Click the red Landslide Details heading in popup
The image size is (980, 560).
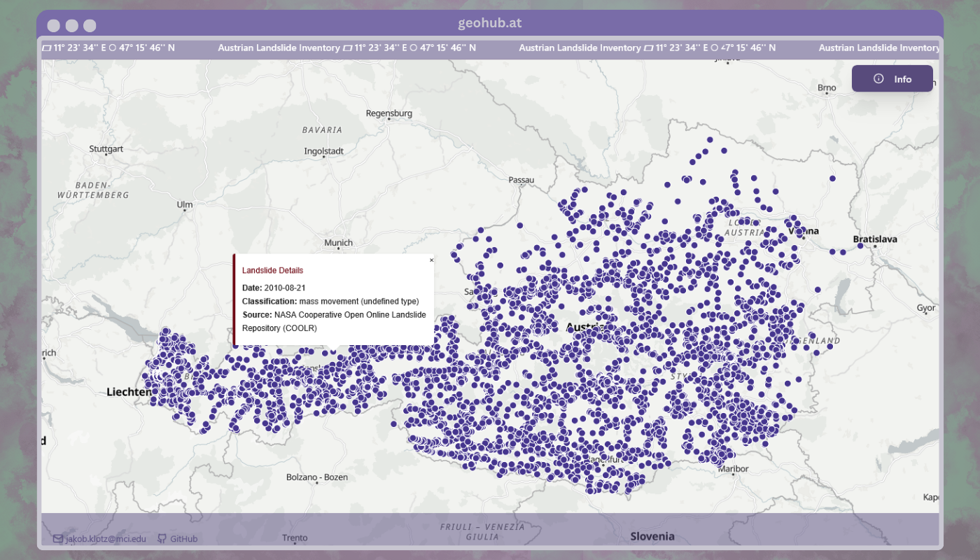(272, 270)
